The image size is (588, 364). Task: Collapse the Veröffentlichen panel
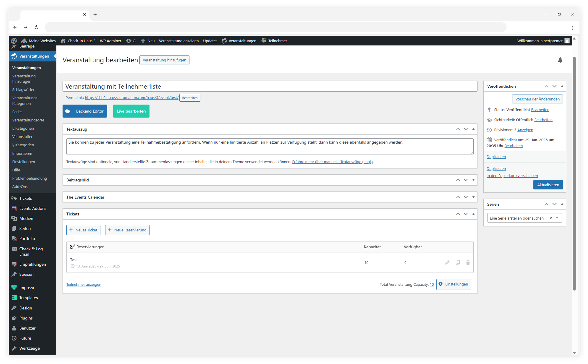click(562, 86)
